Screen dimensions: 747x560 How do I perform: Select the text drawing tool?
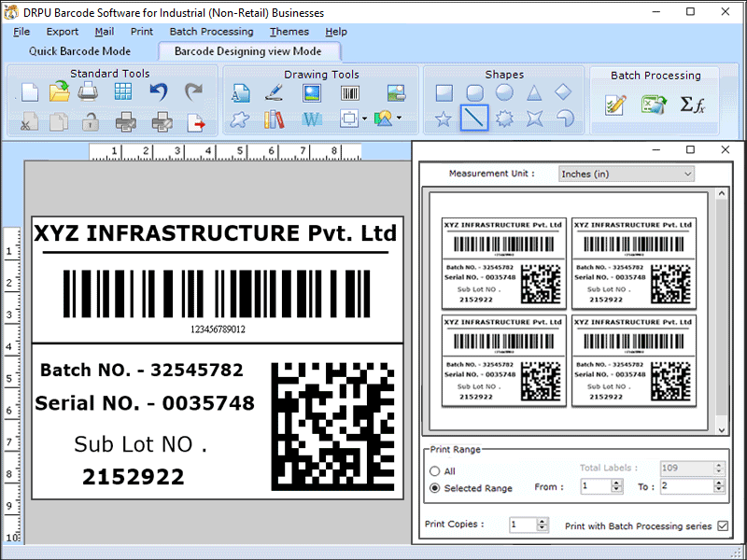pos(241,93)
